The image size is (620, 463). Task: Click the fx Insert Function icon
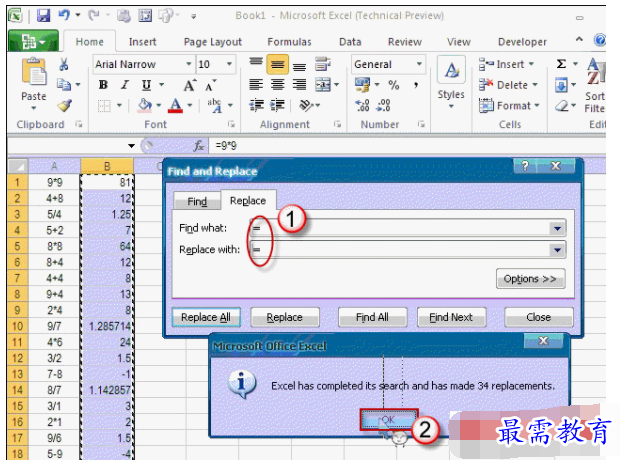198,146
